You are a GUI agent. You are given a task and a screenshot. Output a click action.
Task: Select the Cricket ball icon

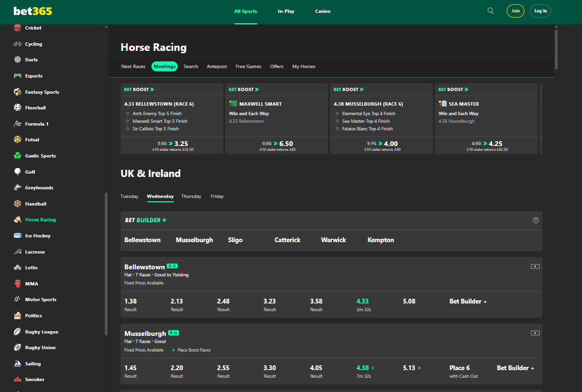pos(18,28)
